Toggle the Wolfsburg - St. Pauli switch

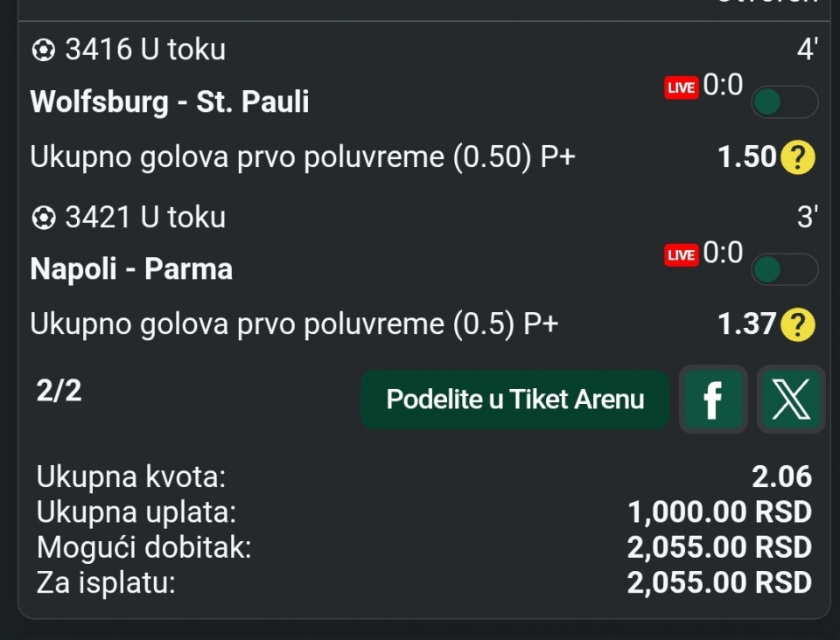pyautogui.click(x=784, y=102)
